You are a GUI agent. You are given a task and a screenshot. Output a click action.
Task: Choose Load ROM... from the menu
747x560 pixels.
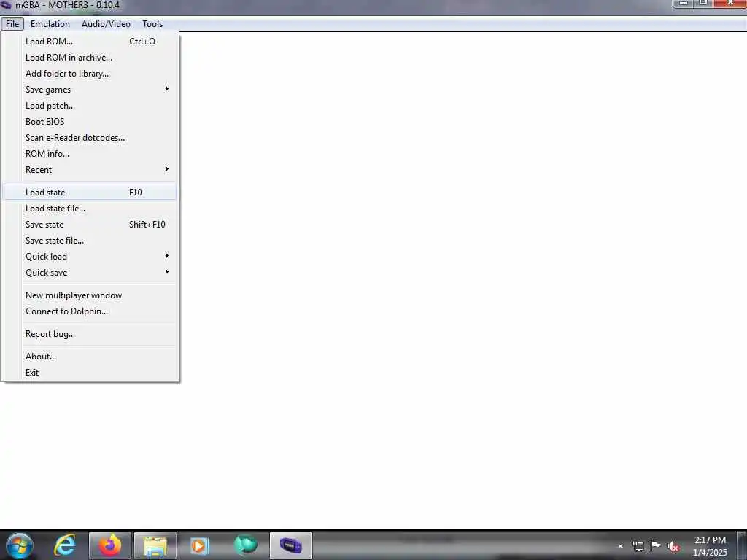[x=90, y=42]
